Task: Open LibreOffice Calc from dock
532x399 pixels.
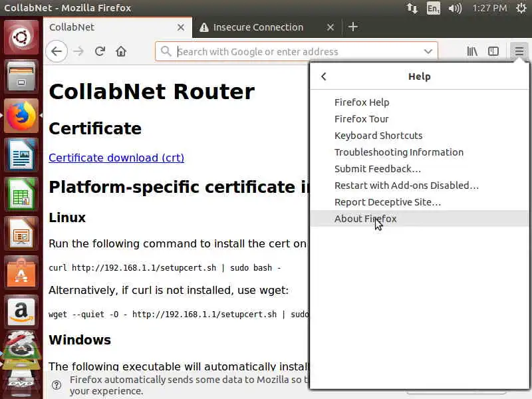Action: coord(21,194)
